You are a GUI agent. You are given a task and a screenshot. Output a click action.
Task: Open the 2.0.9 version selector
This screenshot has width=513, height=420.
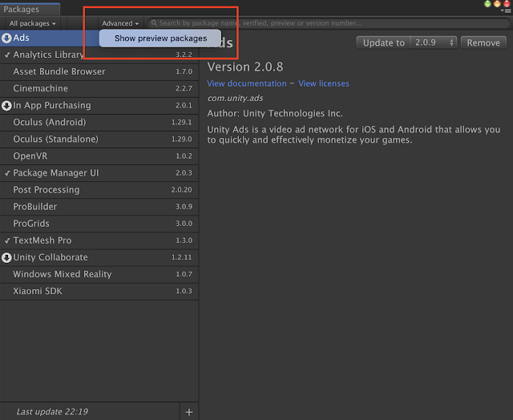click(x=434, y=42)
